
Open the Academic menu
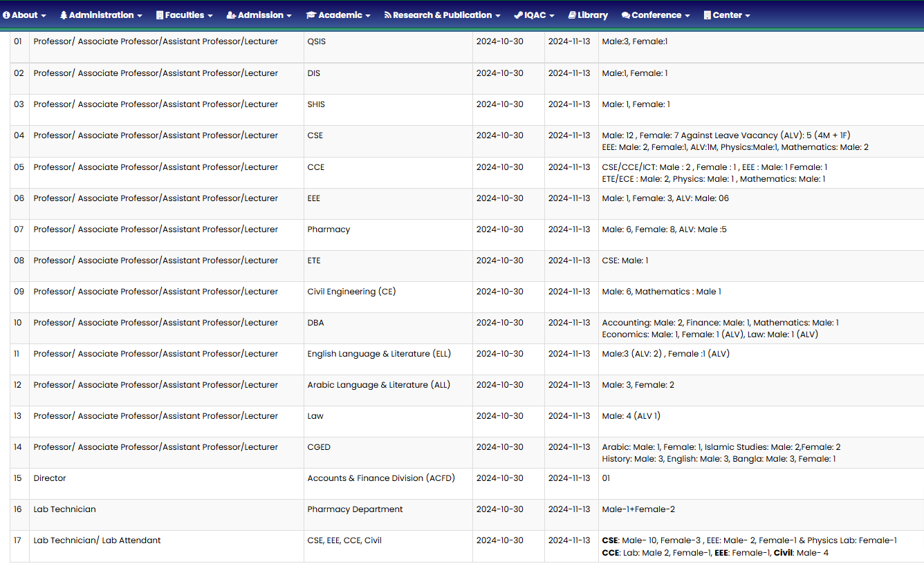(x=338, y=15)
